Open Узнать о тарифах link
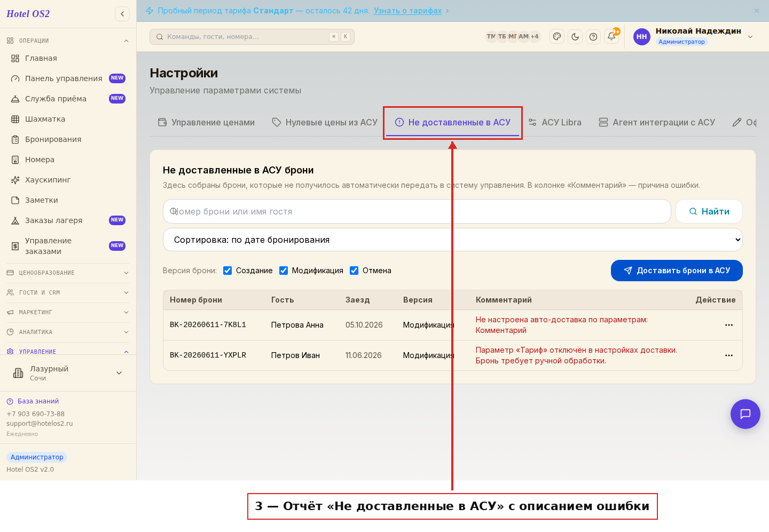Image resolution: width=769 pixels, height=532 pixels. tap(408, 11)
